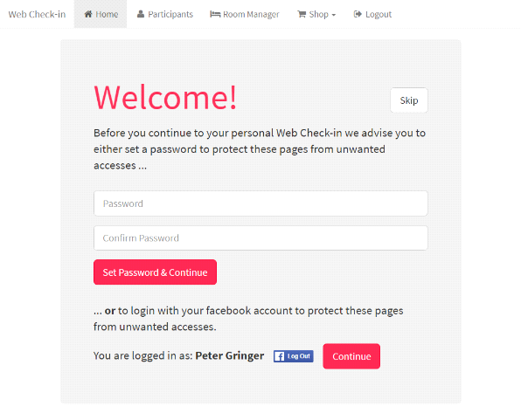The width and height of the screenshot is (521, 420).
Task: Click the Facebook f logo
Action: 279,356
